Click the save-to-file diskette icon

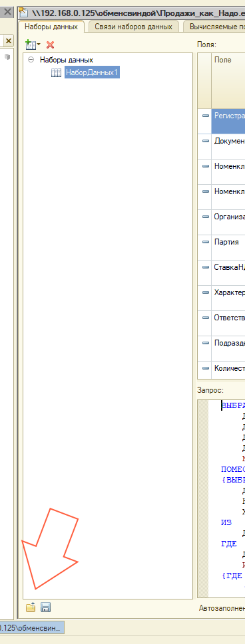tap(45, 607)
